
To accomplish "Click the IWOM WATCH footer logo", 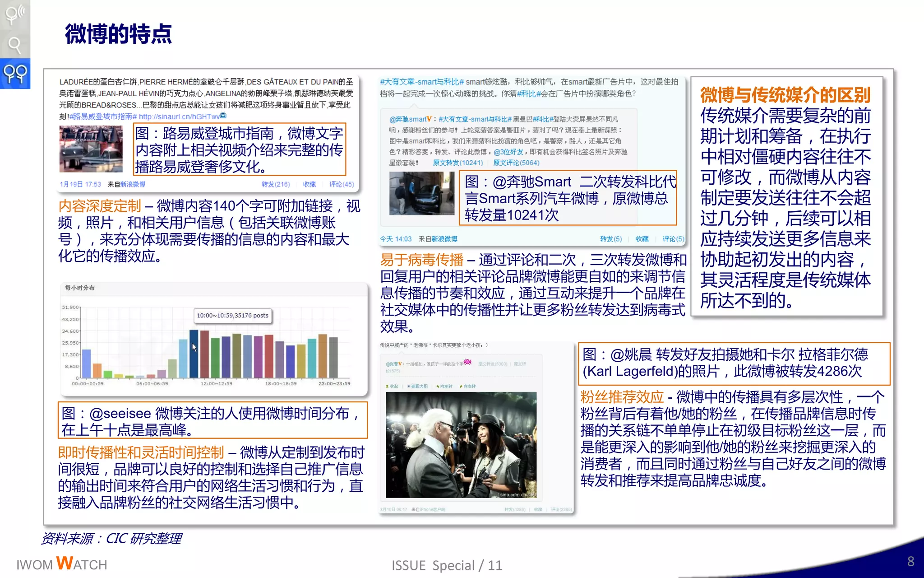I will click(62, 564).
